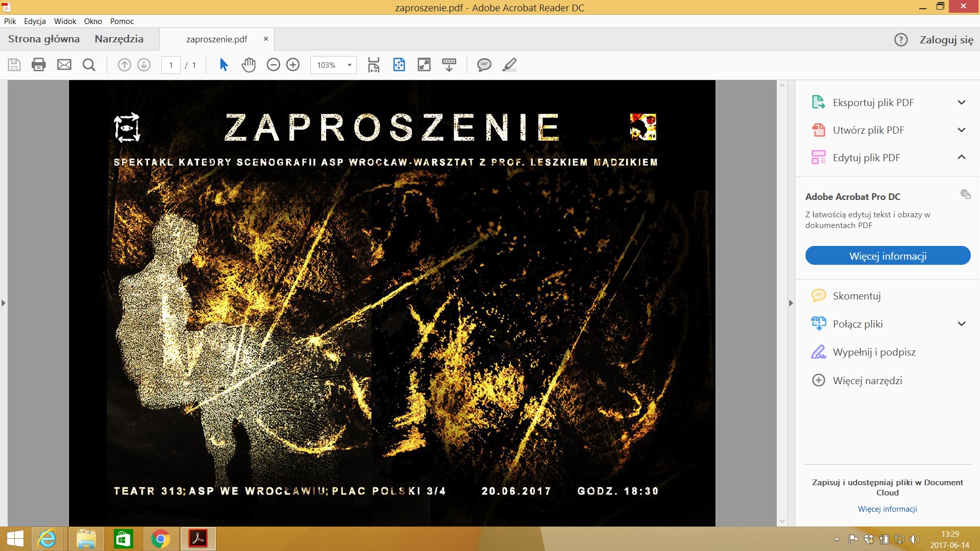980x551 pixels.
Task: Click the Save file icon
Action: (x=14, y=65)
